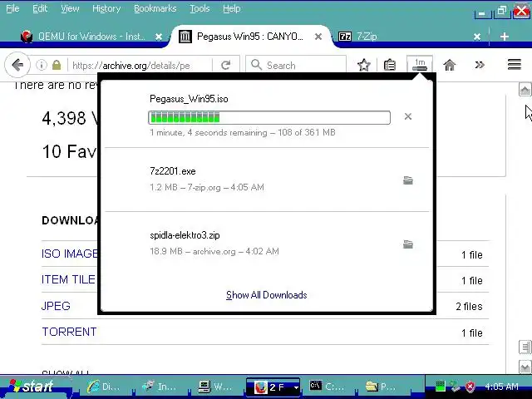Bookmark this page with the star icon
Viewport: 532px width, 399px height.
point(364,65)
